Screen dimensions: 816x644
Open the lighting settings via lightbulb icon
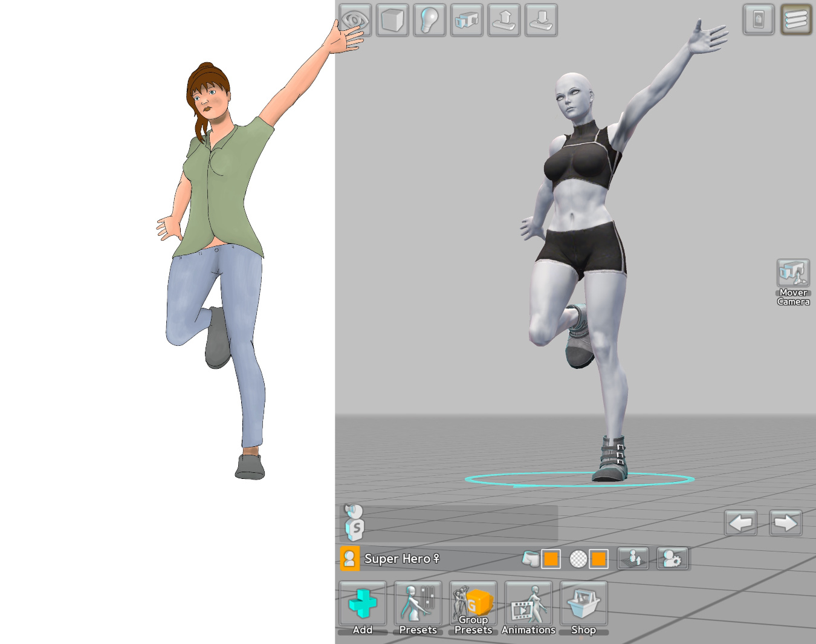[429, 20]
